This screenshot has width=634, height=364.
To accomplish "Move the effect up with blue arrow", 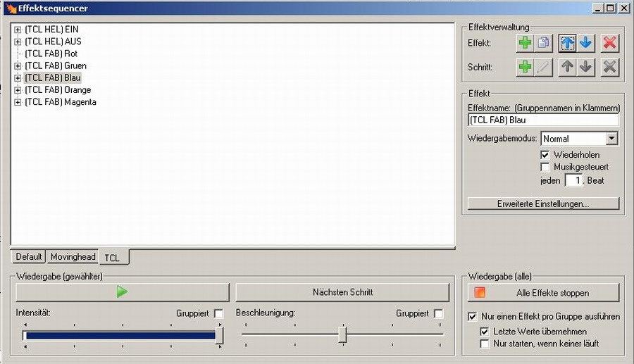I will click(x=568, y=43).
